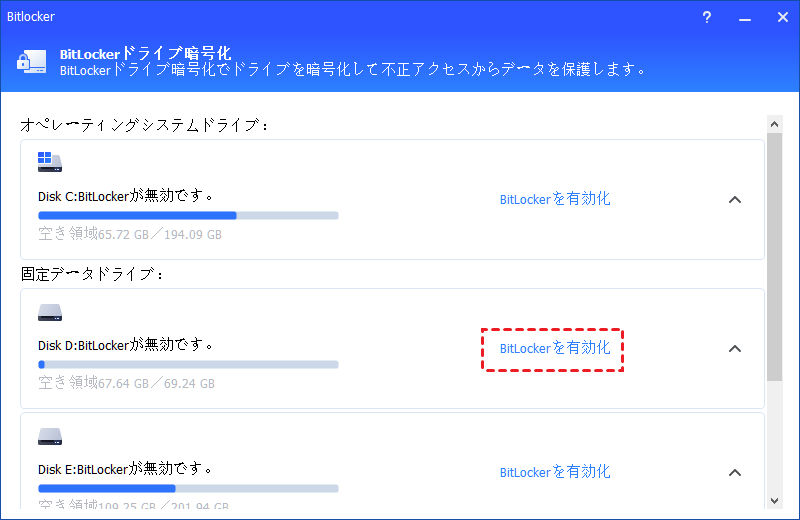Viewport: 800px width, 520px height.
Task: Click Disk D usage progress bar
Action: pos(188,364)
